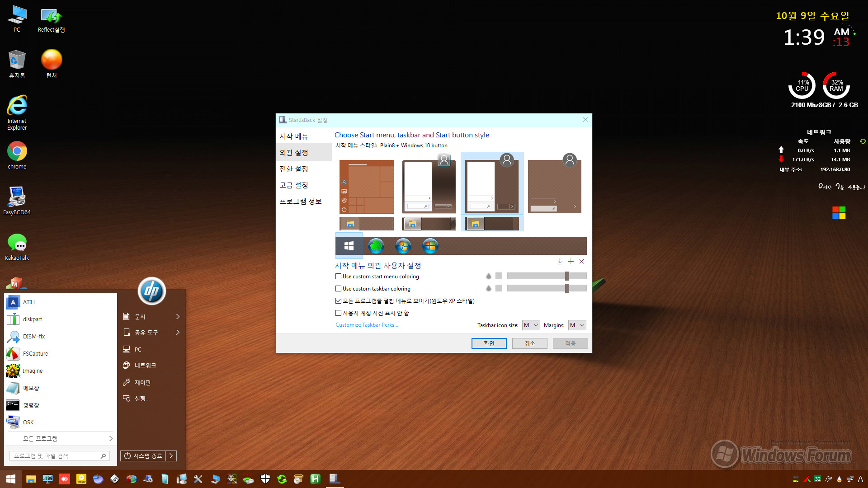The height and width of the screenshot is (488, 868).
Task: Open 제어판 from start menu
Action: (x=151, y=383)
